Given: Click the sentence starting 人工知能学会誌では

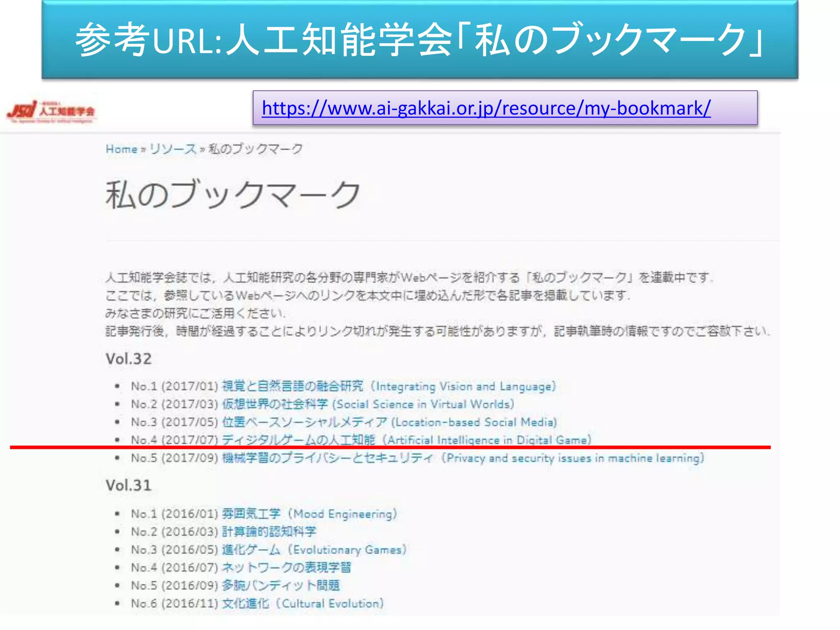Looking at the screenshot, I should (x=409, y=278).
